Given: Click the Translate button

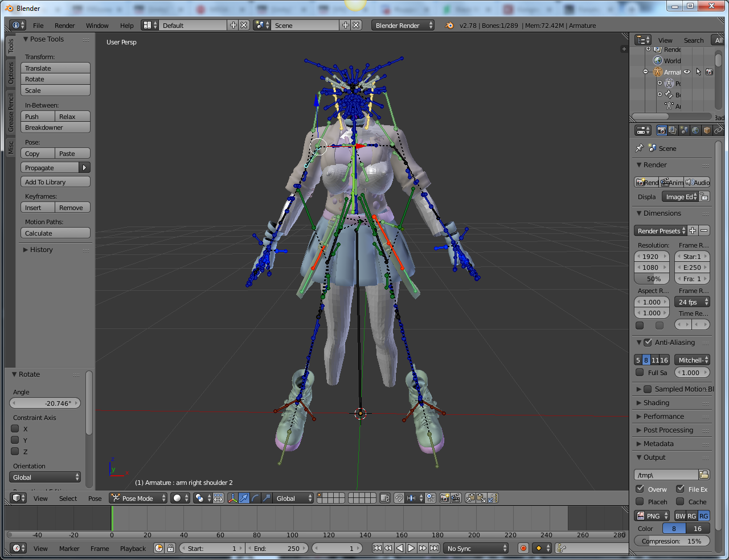Looking at the screenshot, I should point(56,68).
